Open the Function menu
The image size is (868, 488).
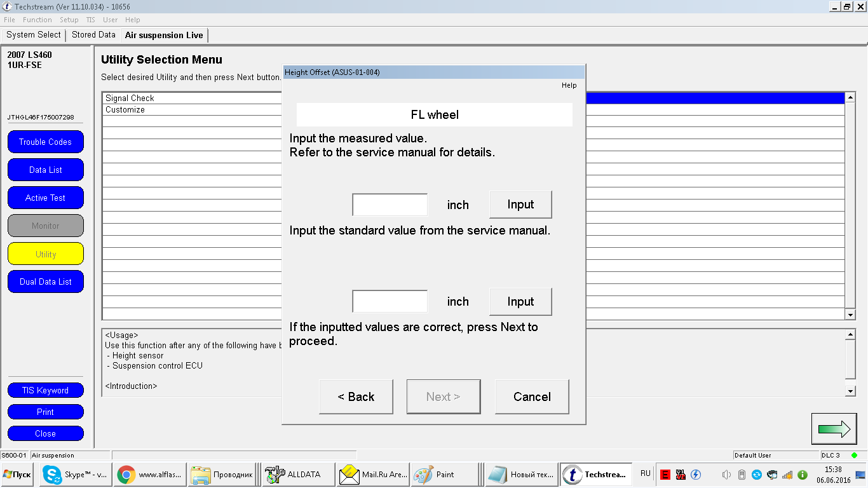37,20
